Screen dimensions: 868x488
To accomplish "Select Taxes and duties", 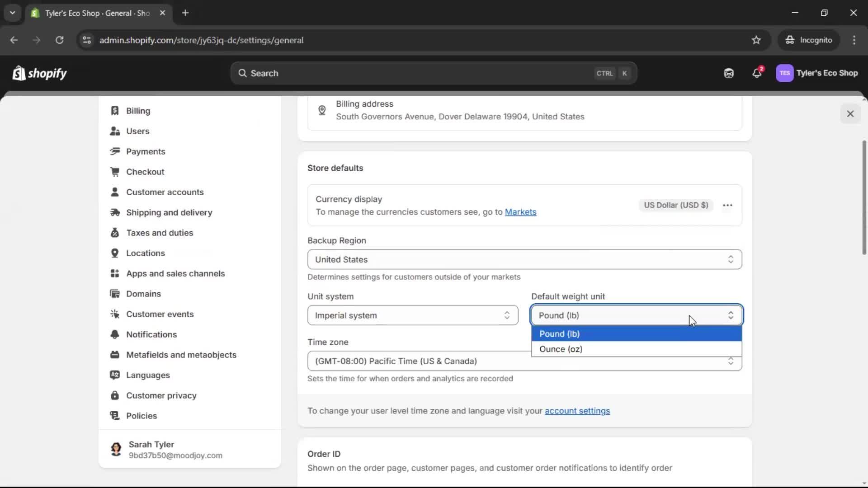I will 159,233.
